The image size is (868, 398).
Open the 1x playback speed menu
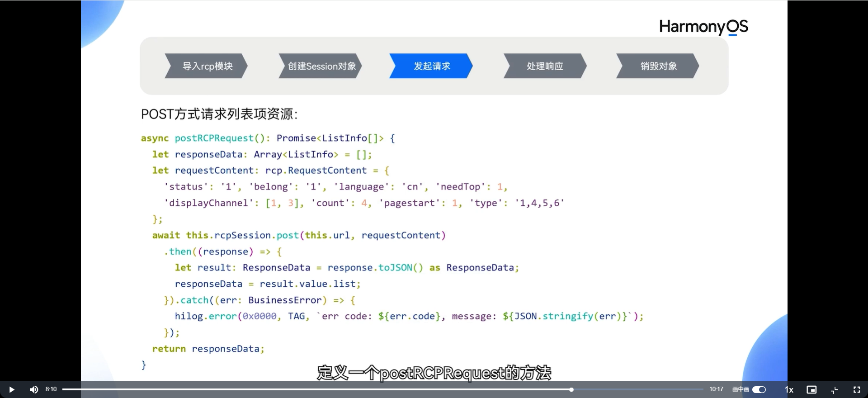[789, 389]
